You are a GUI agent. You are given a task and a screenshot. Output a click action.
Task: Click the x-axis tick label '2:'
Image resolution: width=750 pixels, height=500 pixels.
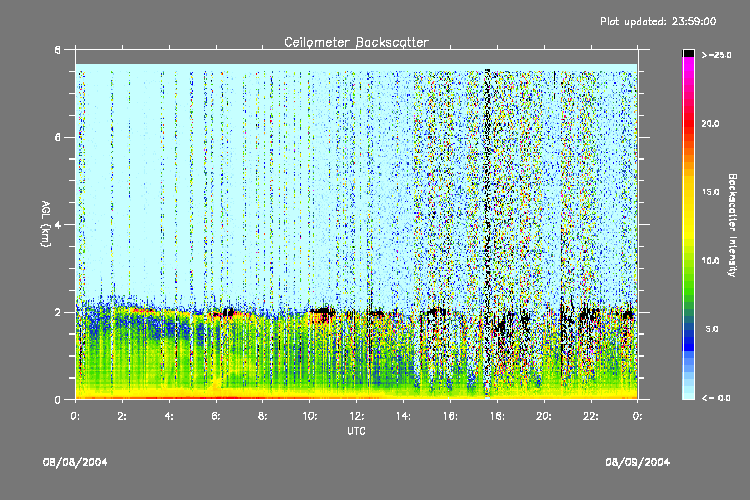coord(122,416)
